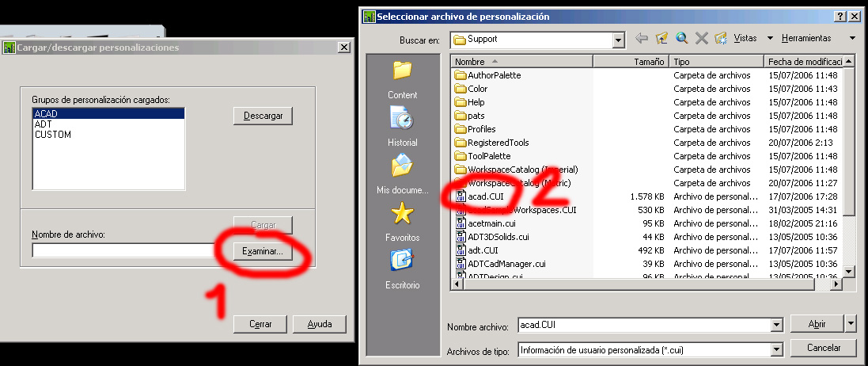The height and width of the screenshot is (366, 868).
Task: Click the Examinar... button
Action: coord(263,251)
